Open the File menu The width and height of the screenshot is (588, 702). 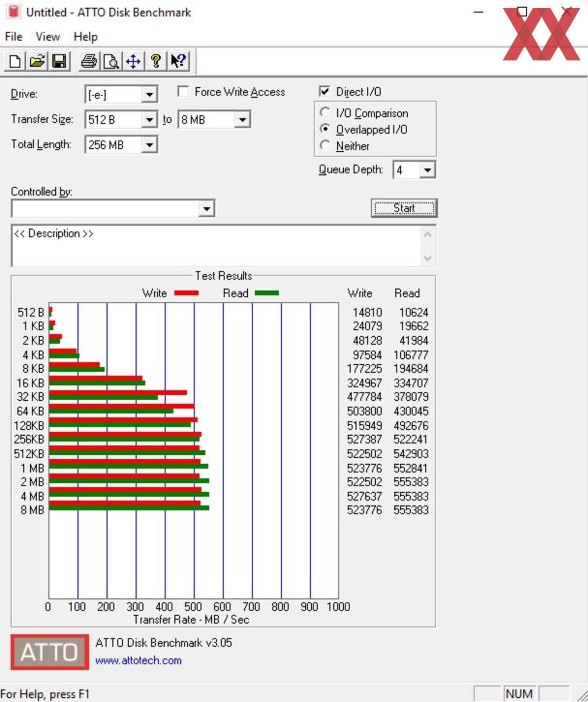(x=14, y=37)
